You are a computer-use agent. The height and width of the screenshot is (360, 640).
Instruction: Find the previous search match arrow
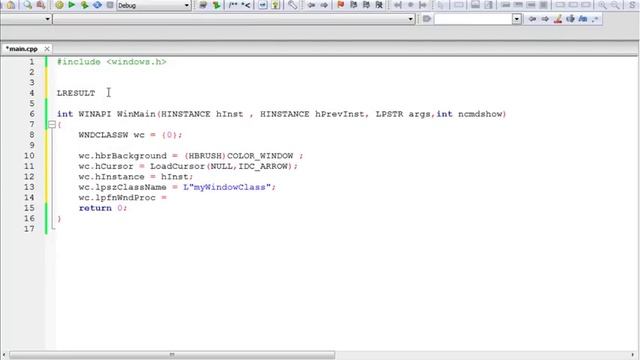[x=532, y=19]
